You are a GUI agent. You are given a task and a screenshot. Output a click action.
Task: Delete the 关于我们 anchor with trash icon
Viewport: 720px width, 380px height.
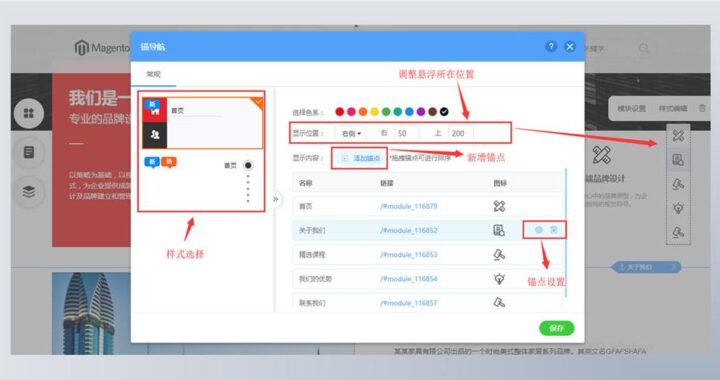[x=554, y=230]
